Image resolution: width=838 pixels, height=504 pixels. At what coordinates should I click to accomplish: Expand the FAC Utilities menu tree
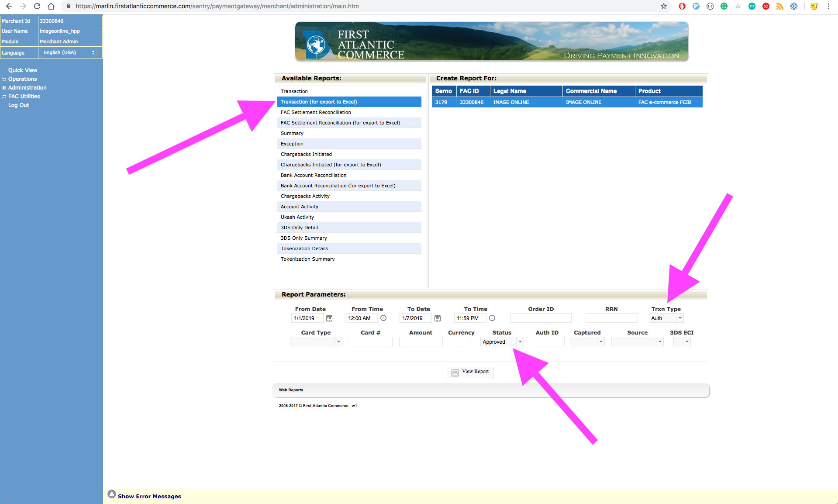(x=4, y=97)
